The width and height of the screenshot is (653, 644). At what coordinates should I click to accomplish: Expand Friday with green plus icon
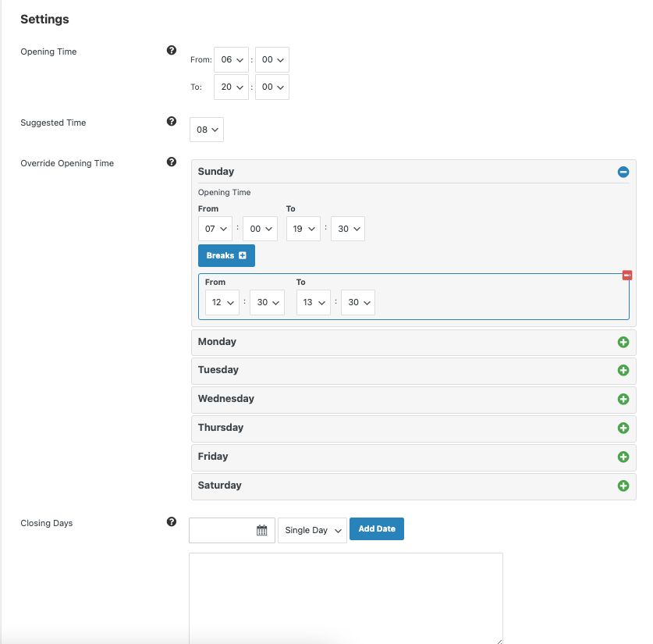pos(623,457)
